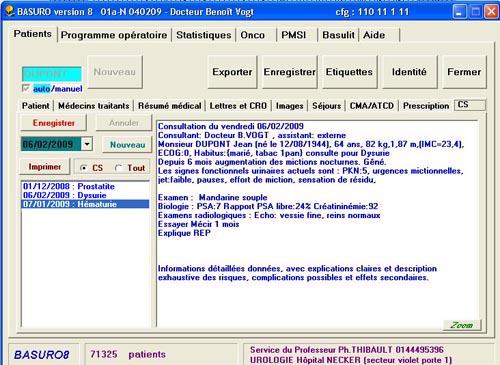The image size is (500, 365).
Task: Open the Séjours sub-tab
Action: [327, 106]
